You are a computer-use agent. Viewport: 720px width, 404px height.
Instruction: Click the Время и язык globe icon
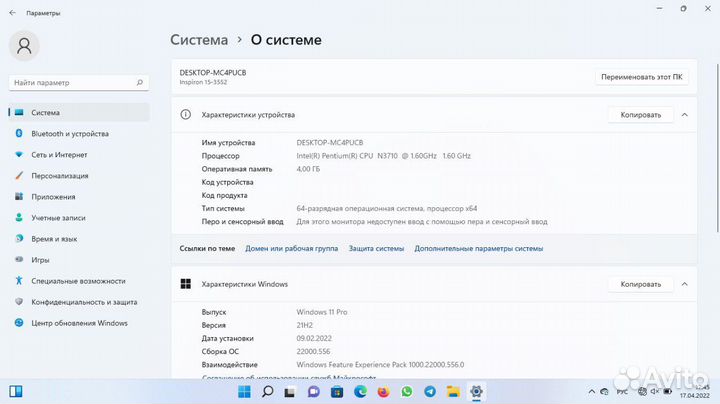tap(19, 238)
